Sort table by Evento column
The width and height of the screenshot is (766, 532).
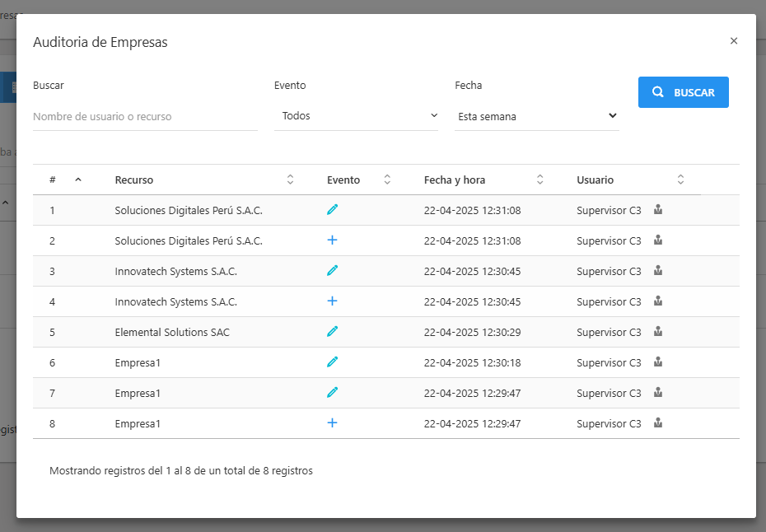pos(387,180)
